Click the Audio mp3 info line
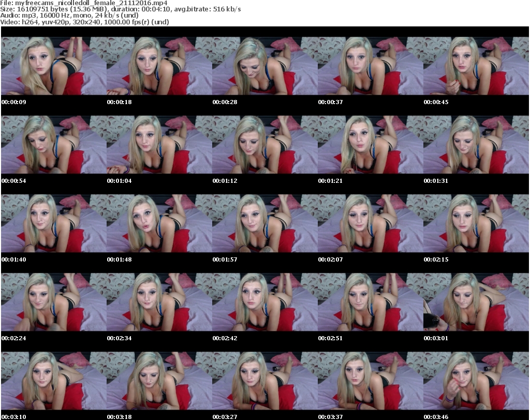Image resolution: width=530 pixels, height=420 pixels. [69, 16]
